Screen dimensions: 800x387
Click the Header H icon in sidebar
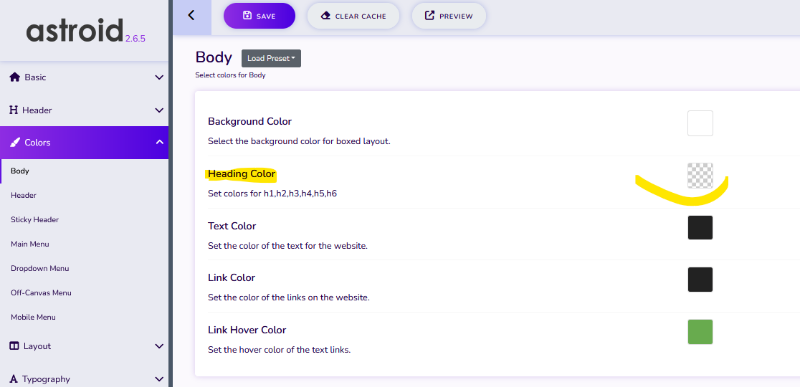(14, 110)
